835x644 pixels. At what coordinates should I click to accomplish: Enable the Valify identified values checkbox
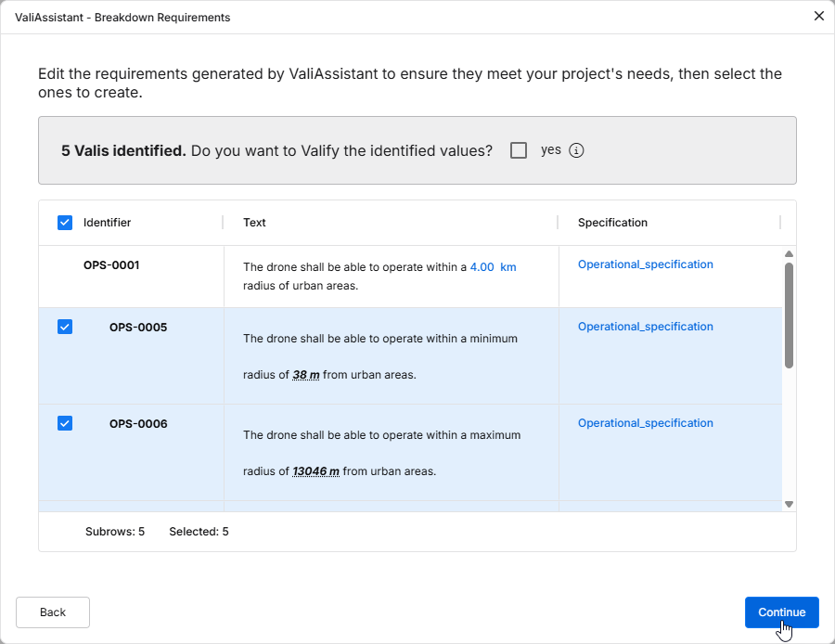(x=519, y=150)
